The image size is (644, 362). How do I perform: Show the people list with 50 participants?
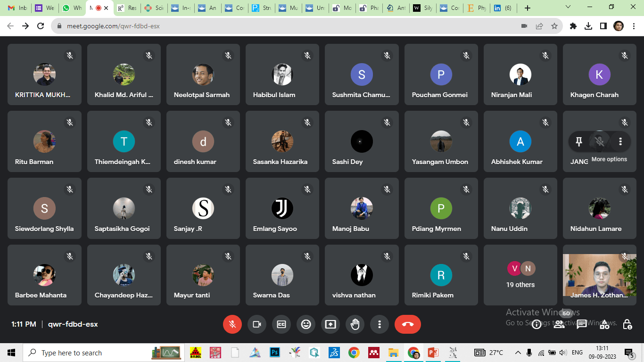pos(559,324)
